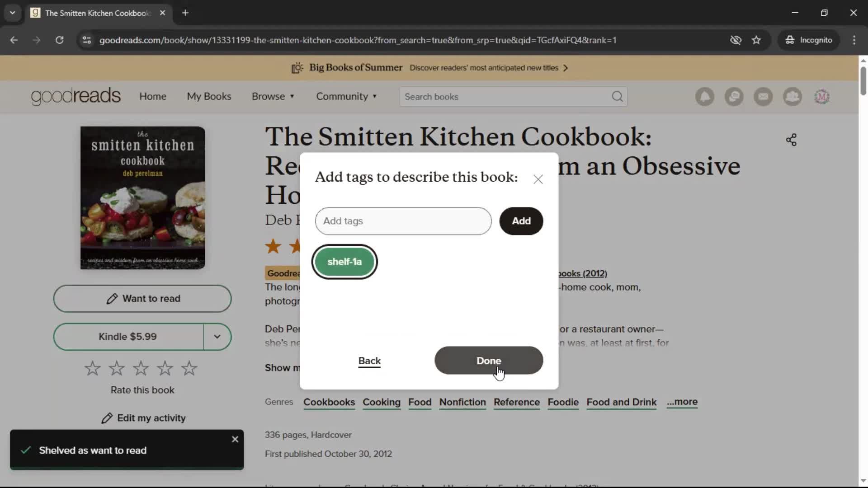Open the Home nav item
The image size is (868, 488).
(x=153, y=96)
